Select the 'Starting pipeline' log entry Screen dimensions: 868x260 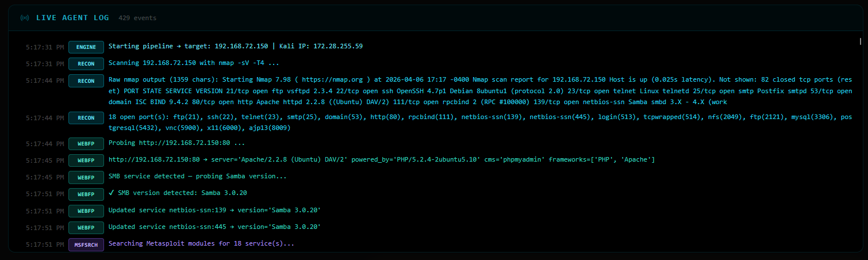point(235,46)
